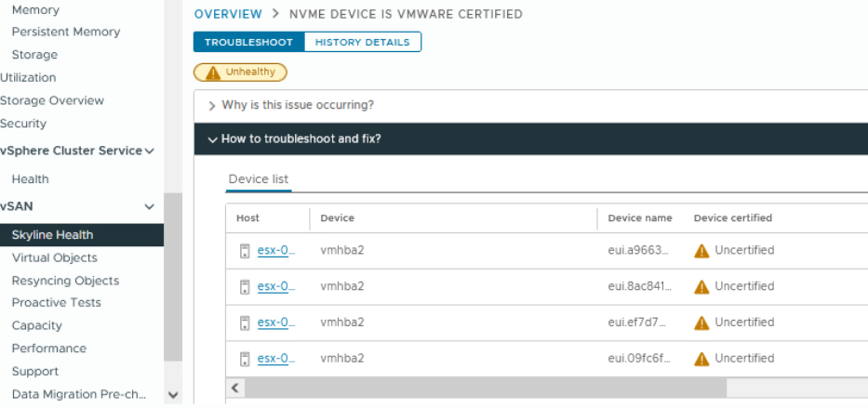Go back to Overview breadcrumb
Viewport: 868px width, 408px height.
click(x=228, y=15)
